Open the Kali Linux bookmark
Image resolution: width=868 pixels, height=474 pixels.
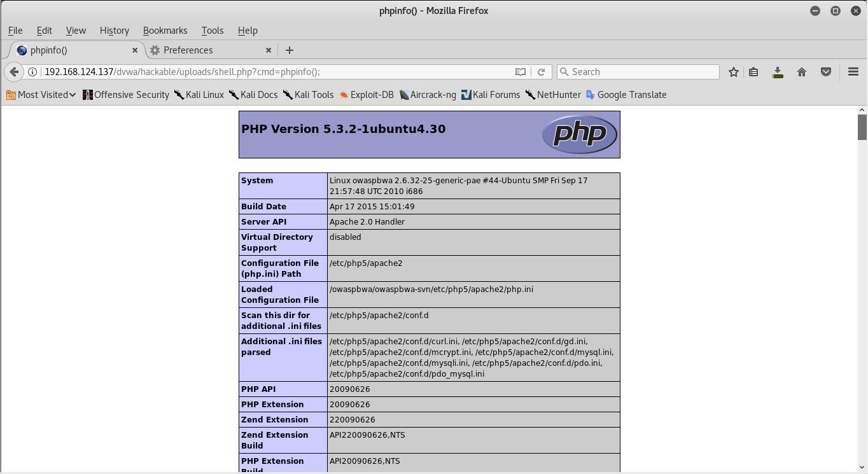click(x=199, y=95)
